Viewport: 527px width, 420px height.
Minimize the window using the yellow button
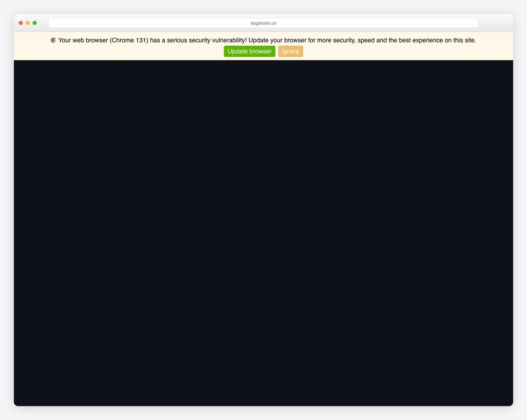point(28,23)
